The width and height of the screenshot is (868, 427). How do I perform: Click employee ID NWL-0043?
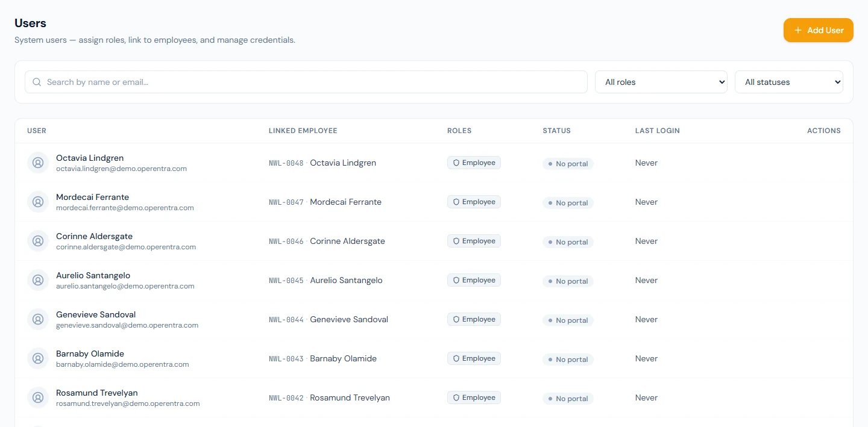(286, 359)
